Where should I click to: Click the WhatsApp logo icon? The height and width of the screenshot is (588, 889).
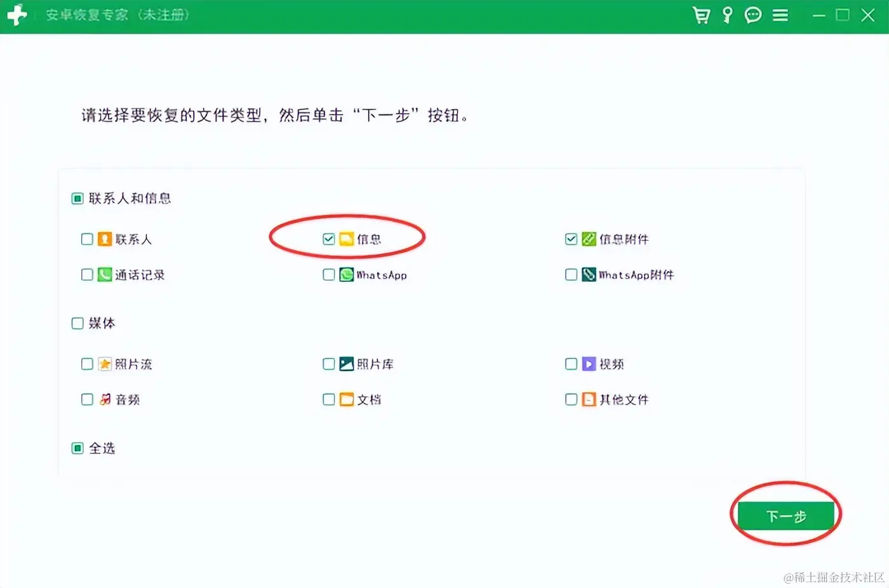(346, 275)
